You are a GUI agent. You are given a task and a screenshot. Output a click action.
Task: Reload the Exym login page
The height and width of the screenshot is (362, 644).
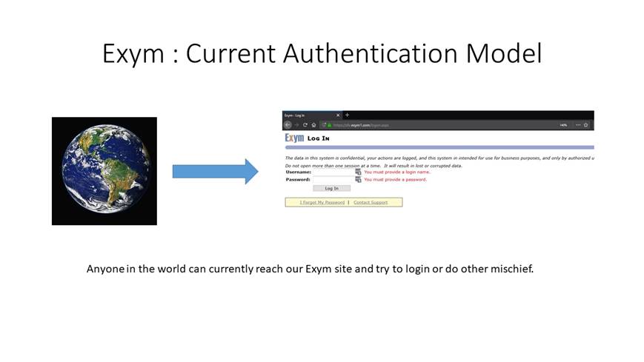[305, 125]
